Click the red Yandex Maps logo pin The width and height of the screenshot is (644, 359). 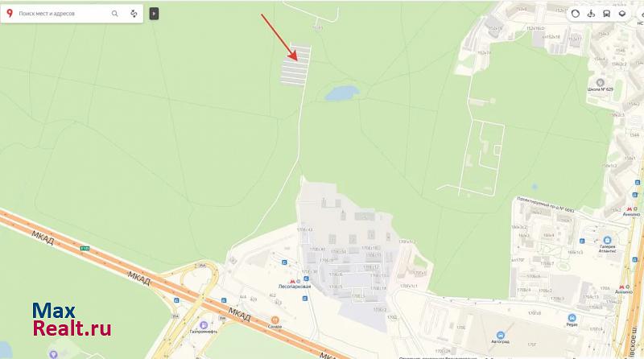(10, 13)
